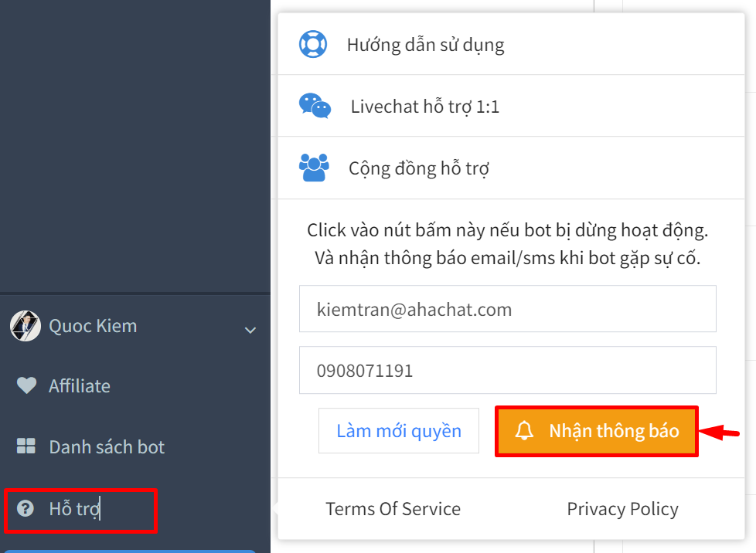The height and width of the screenshot is (553, 756).
Task: Click the heart icon beside Affiliate
Action: pos(26,385)
